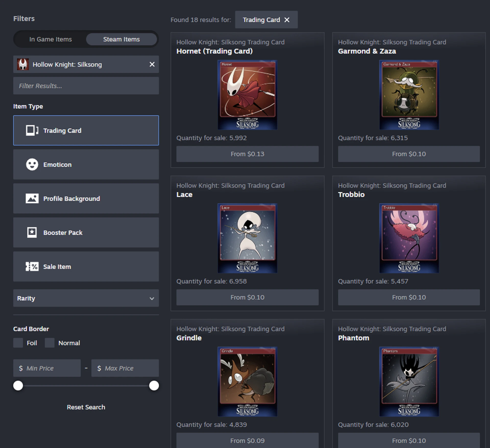The height and width of the screenshot is (448, 490).
Task: Focus the Min Price input field
Action: point(47,368)
